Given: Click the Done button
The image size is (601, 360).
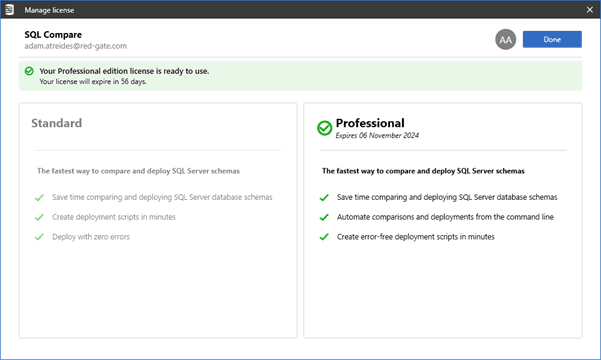Looking at the screenshot, I should (x=552, y=39).
